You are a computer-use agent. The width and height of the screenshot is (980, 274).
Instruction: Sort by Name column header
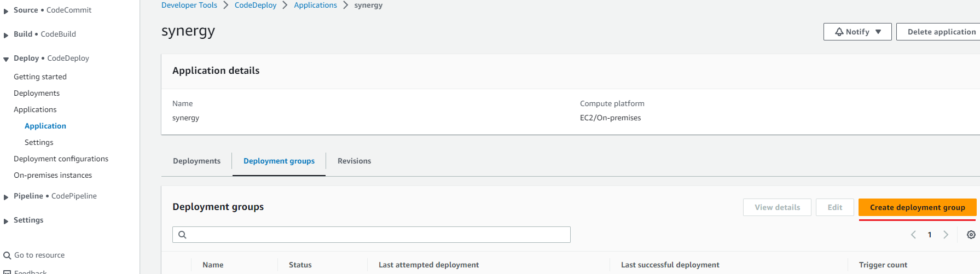coord(213,265)
